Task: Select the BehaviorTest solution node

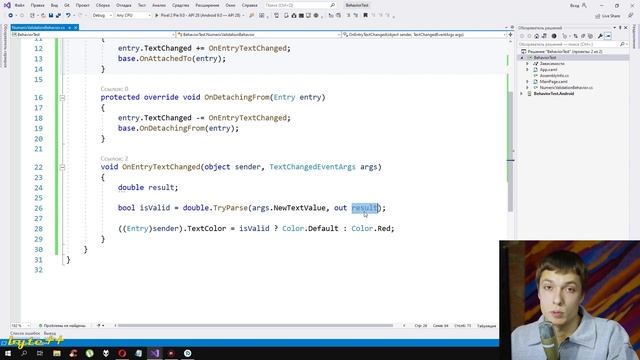Action: [564, 52]
